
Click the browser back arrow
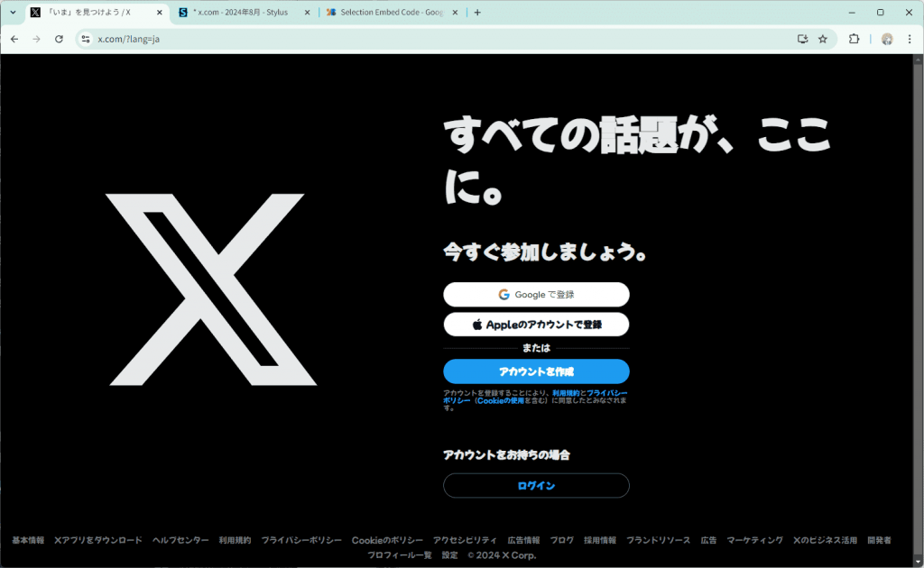pyautogui.click(x=14, y=39)
